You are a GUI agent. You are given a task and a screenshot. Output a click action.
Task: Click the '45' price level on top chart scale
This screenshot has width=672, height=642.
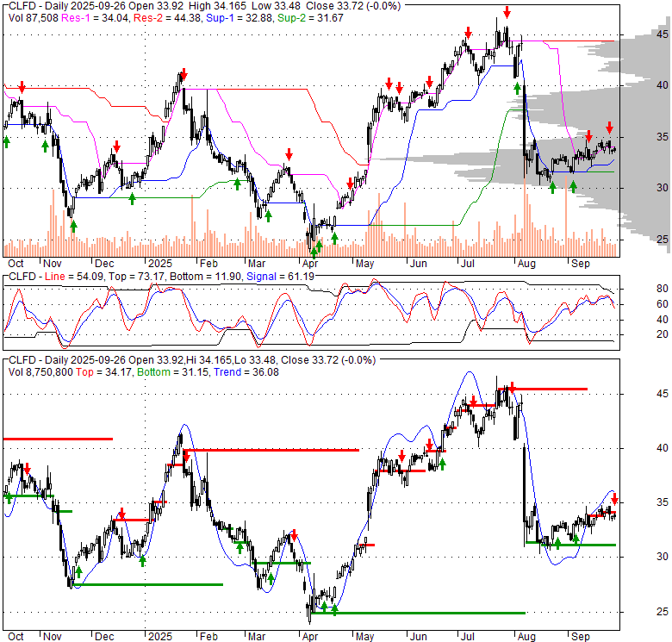[x=663, y=34]
